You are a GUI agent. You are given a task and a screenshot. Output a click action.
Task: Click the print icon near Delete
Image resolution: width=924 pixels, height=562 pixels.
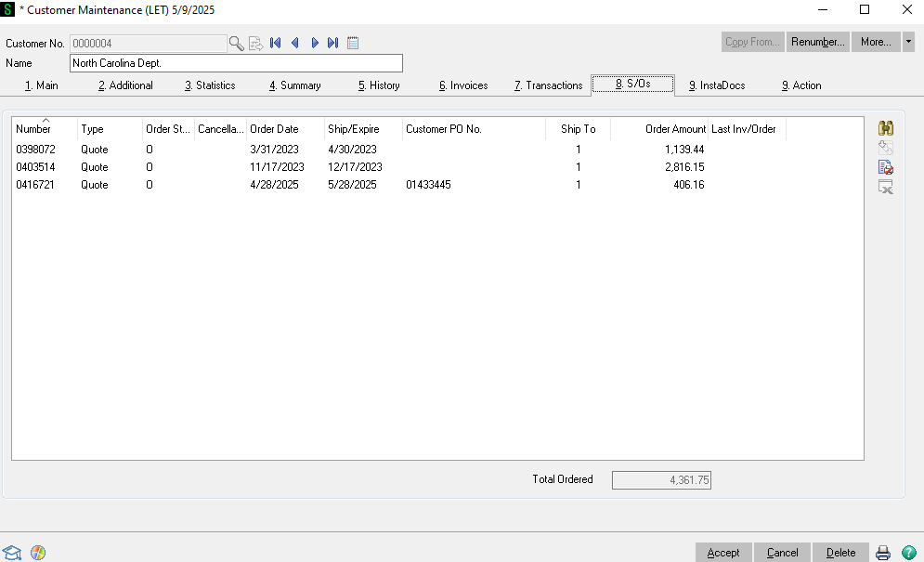[883, 553]
